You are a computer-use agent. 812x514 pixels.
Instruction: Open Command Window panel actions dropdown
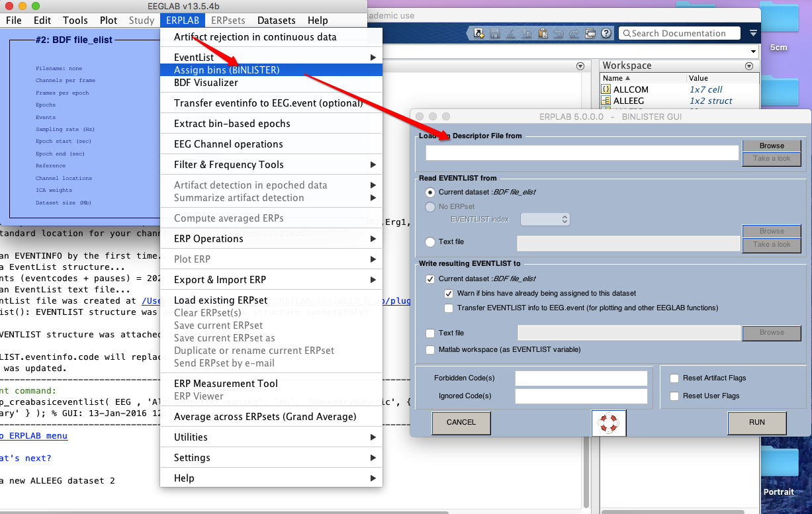(580, 66)
